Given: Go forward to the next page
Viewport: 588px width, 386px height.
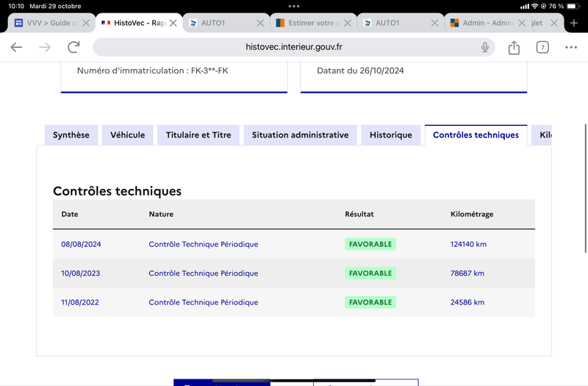Looking at the screenshot, I should coord(45,47).
